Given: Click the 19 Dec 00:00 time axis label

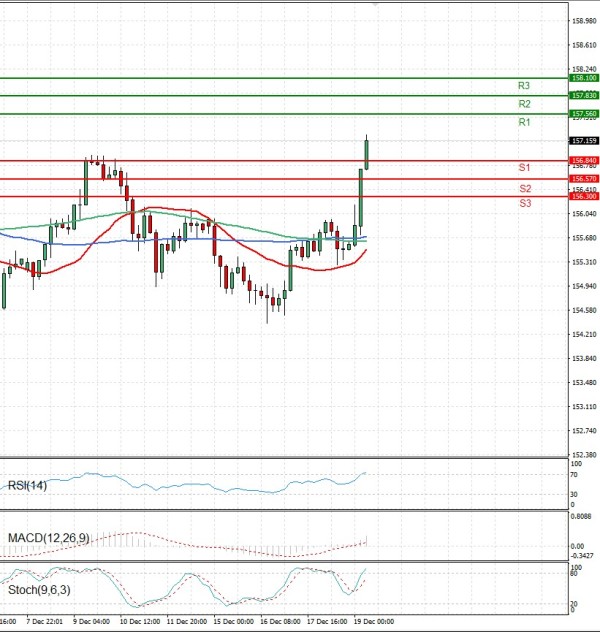Looking at the screenshot, I should (376, 620).
